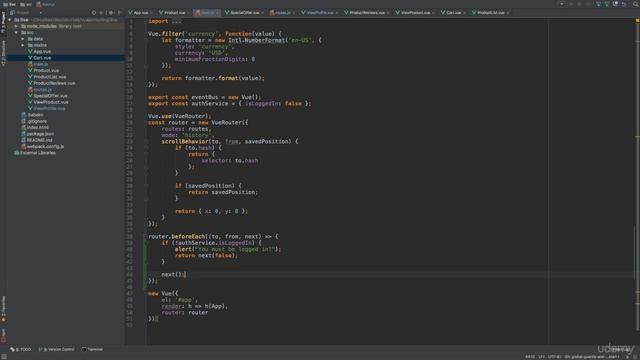
Task: Click the scroll-from-source locate icon in the Project panel
Action: 94,13
